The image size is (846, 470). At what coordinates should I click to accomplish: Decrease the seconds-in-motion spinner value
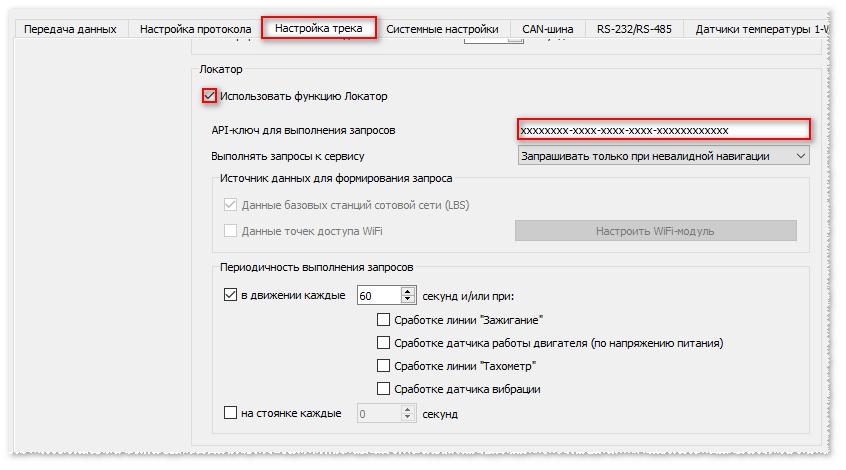(x=407, y=300)
